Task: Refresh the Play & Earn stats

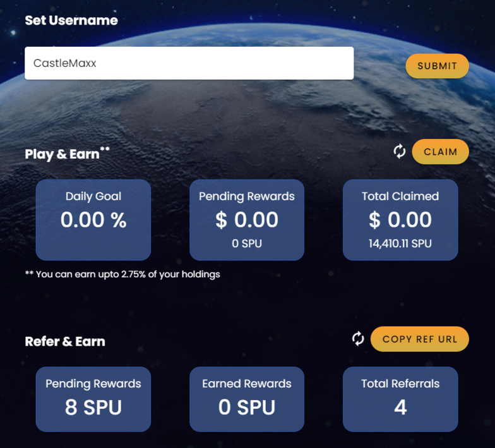Action: click(399, 152)
